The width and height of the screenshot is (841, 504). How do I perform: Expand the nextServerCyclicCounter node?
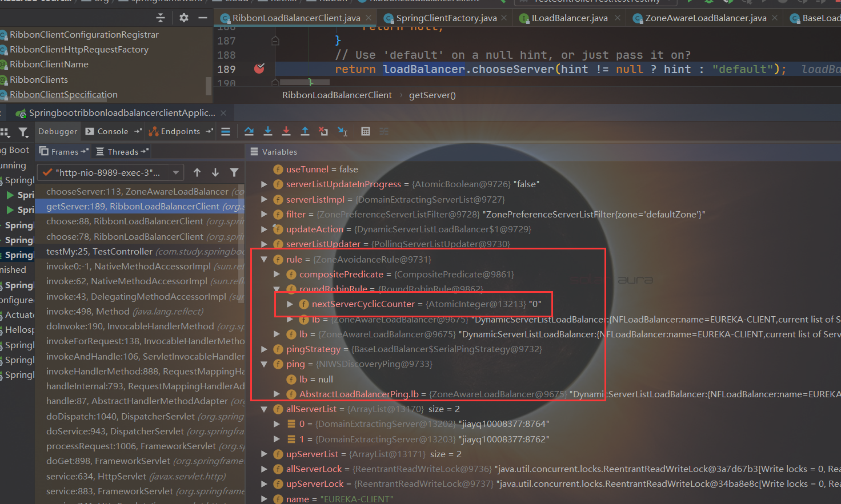pos(290,304)
